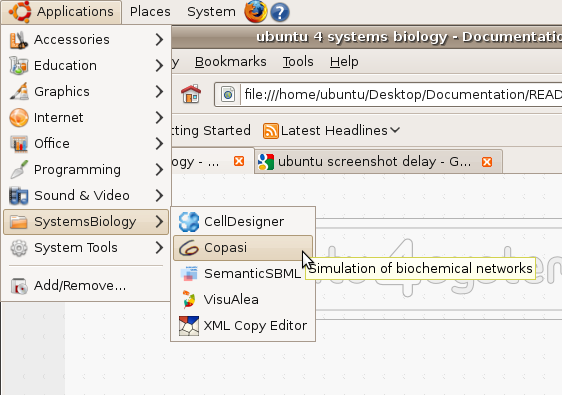Click the Google favicon on second tab

tap(266, 162)
